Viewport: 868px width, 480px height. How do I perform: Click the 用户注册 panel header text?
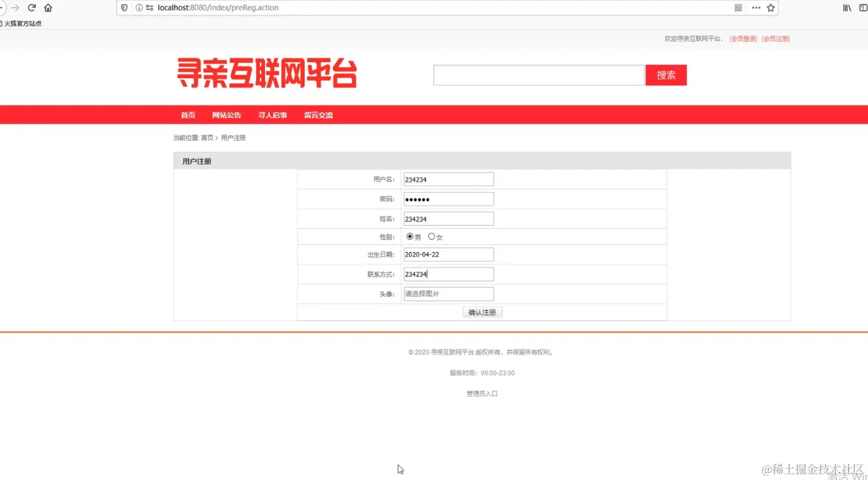pos(197,161)
